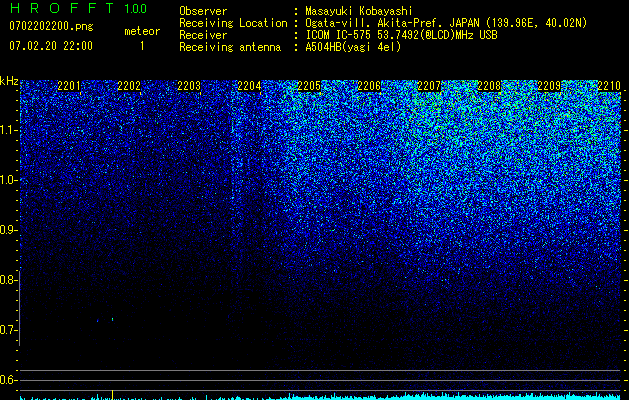Screen dimensions: 629x400
Task: Click the 1.1 kHz axis label
Action: [9, 130]
